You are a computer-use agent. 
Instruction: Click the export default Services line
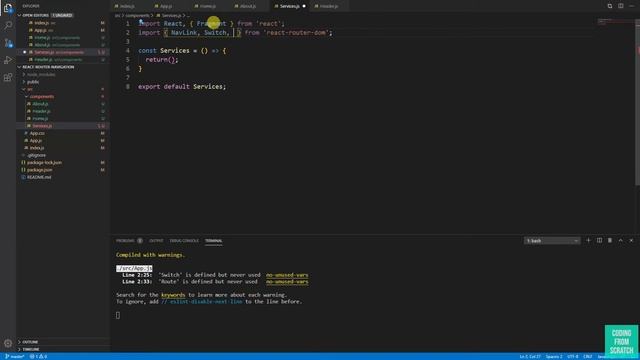(x=182, y=87)
